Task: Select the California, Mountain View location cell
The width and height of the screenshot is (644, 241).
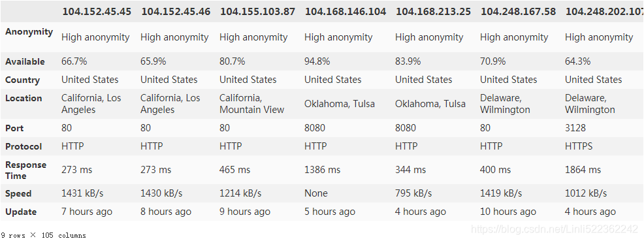Action: click(x=251, y=104)
